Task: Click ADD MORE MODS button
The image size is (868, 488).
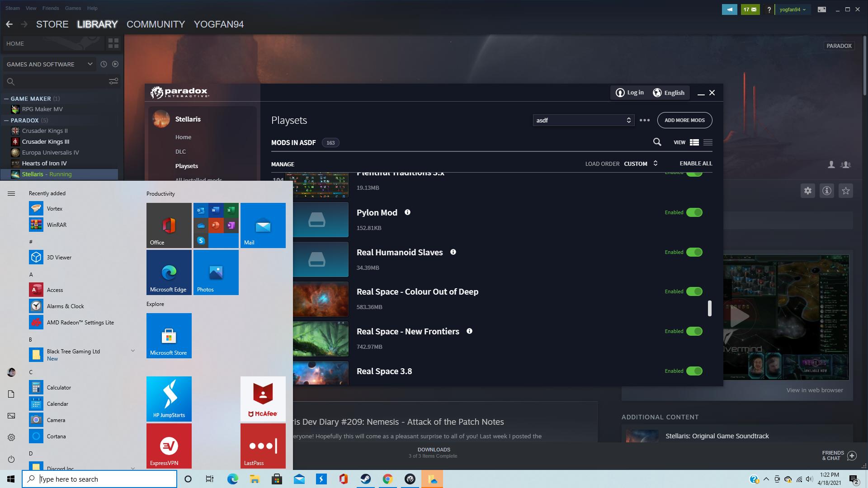Action: pyautogui.click(x=684, y=120)
